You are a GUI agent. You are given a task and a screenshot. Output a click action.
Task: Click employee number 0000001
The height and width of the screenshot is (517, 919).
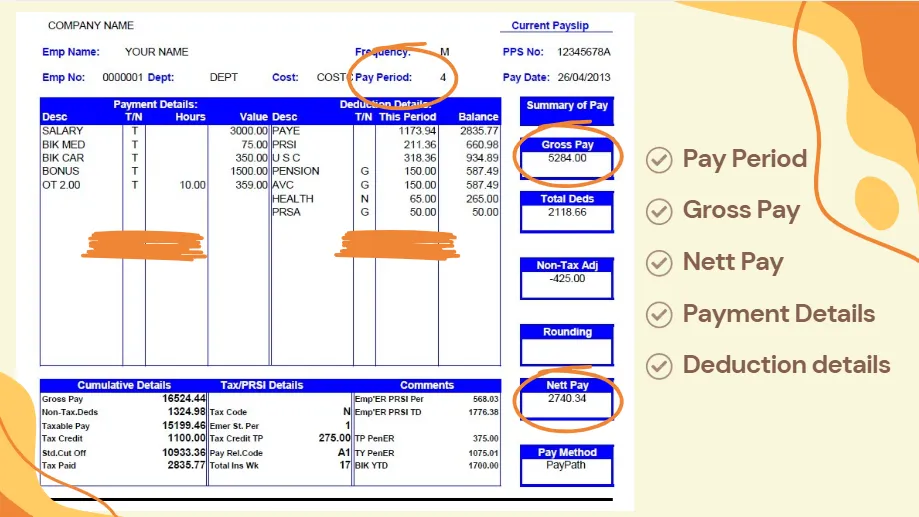coord(122,77)
